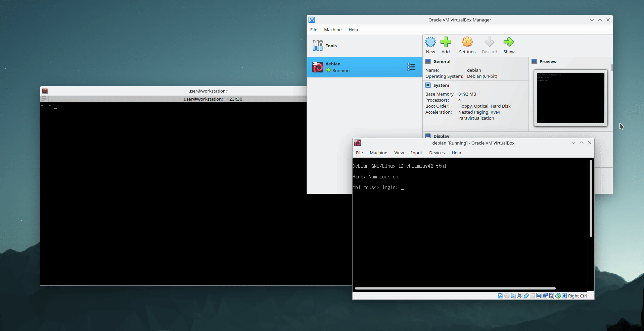This screenshot has height=331, width=644.
Task: Click the System section icon
Action: pyautogui.click(x=428, y=85)
